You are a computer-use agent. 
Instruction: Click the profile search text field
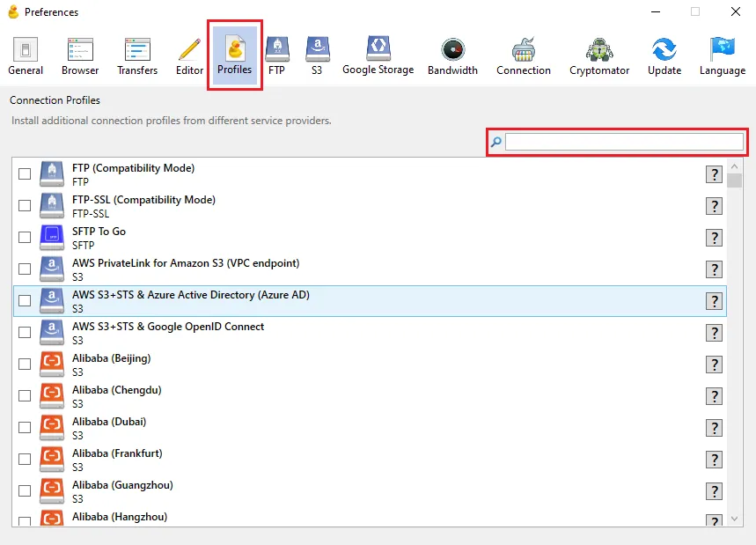(x=624, y=142)
